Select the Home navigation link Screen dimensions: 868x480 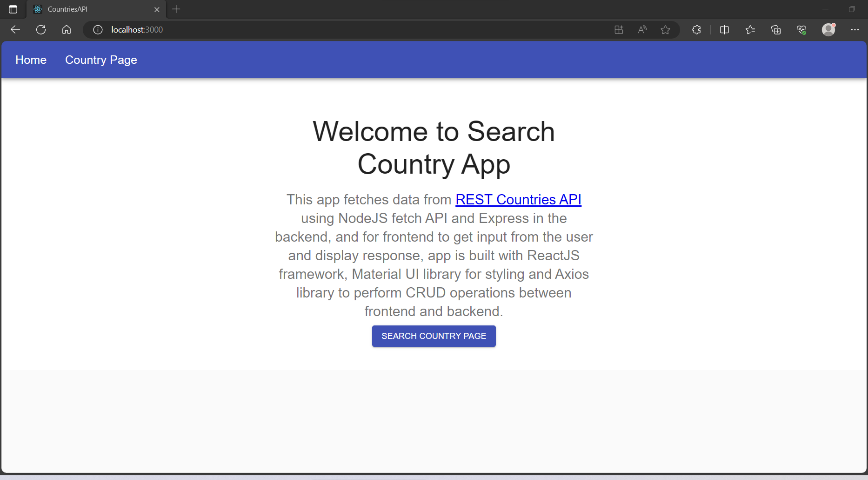tap(31, 60)
